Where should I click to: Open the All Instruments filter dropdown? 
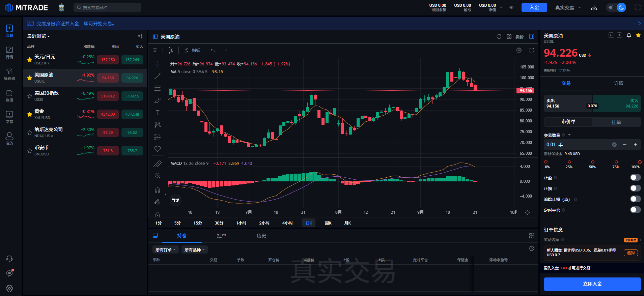tap(195, 250)
